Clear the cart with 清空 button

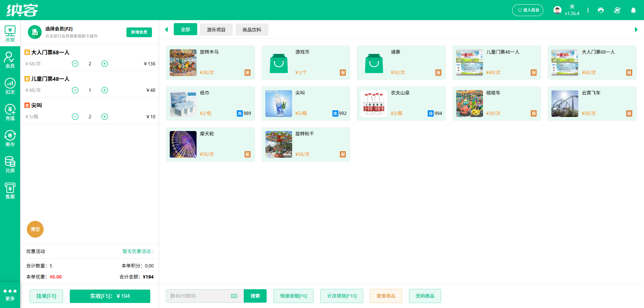point(35,229)
